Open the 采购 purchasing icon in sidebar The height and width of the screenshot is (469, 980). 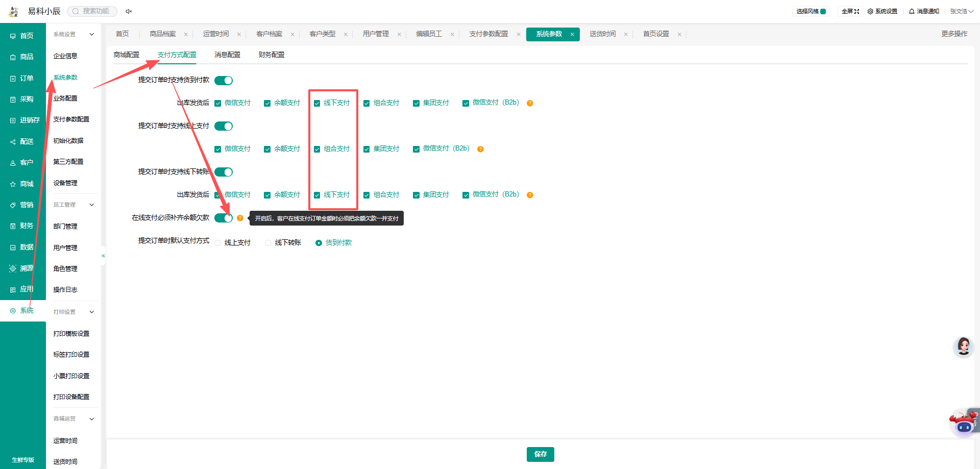click(13, 100)
